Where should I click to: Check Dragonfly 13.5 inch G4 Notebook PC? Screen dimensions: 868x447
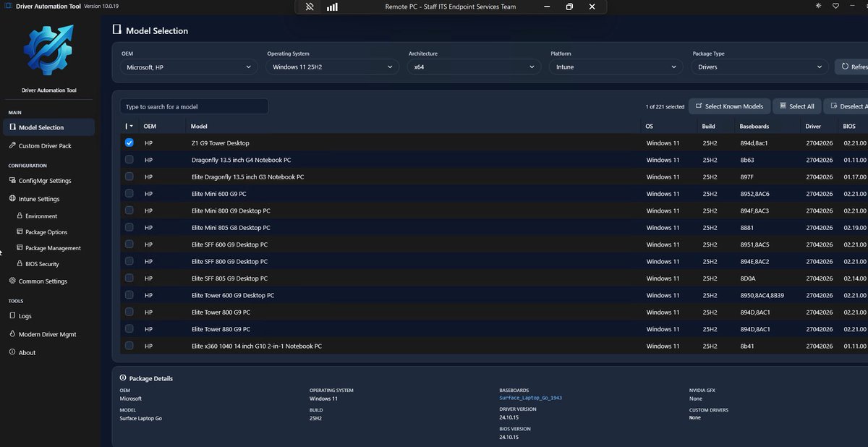pos(129,160)
